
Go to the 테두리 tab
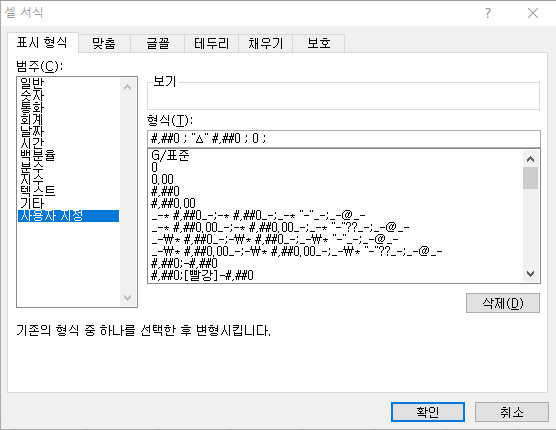click(211, 43)
